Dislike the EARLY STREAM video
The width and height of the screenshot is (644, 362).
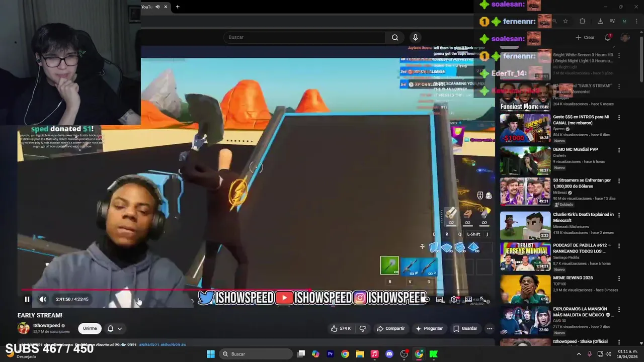click(362, 328)
